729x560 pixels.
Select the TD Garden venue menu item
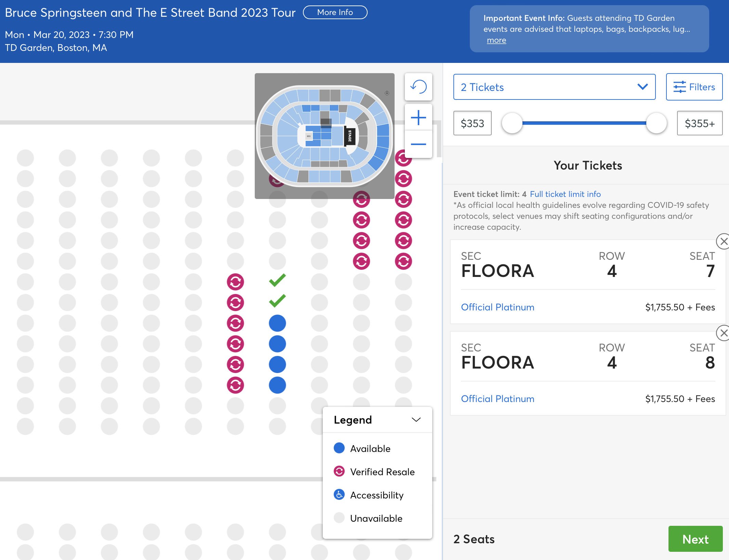[56, 47]
